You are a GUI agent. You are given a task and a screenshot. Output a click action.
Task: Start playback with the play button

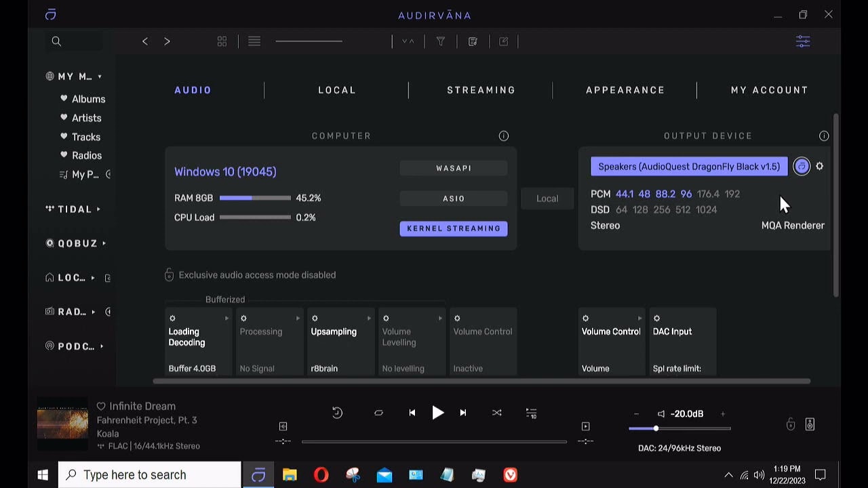[437, 413]
